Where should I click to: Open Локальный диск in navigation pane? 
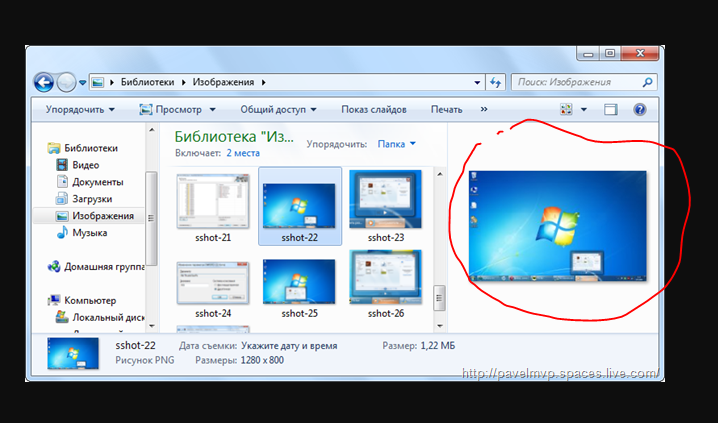point(108,317)
